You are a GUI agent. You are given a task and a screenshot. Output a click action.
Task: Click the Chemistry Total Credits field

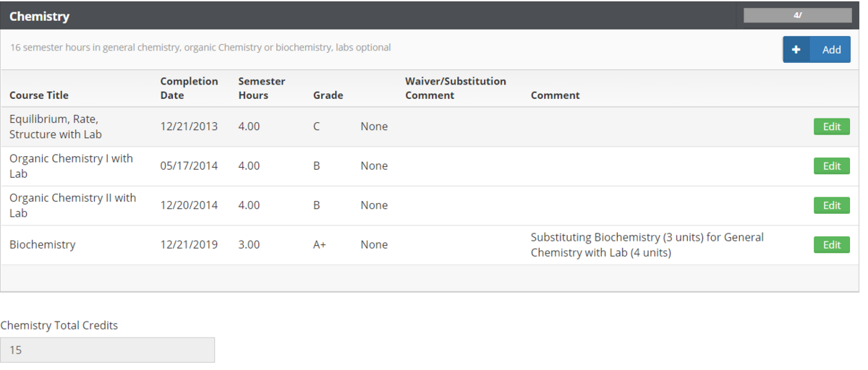click(108, 350)
